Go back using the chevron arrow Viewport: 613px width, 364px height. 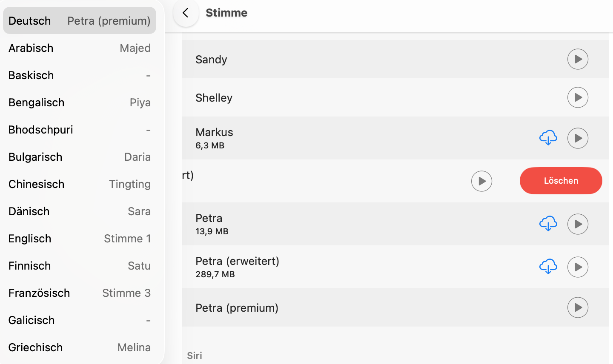click(186, 13)
